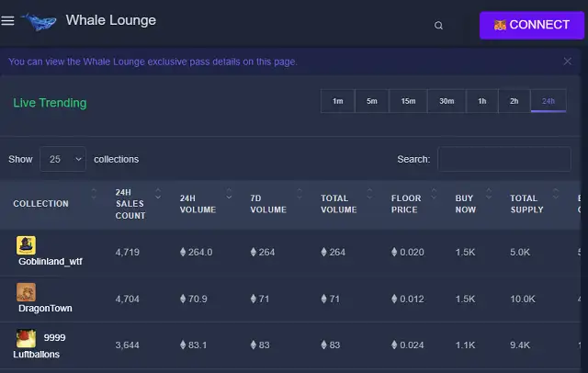
Task: Click DragonTown 24H volume 70.9 value
Action: point(194,299)
